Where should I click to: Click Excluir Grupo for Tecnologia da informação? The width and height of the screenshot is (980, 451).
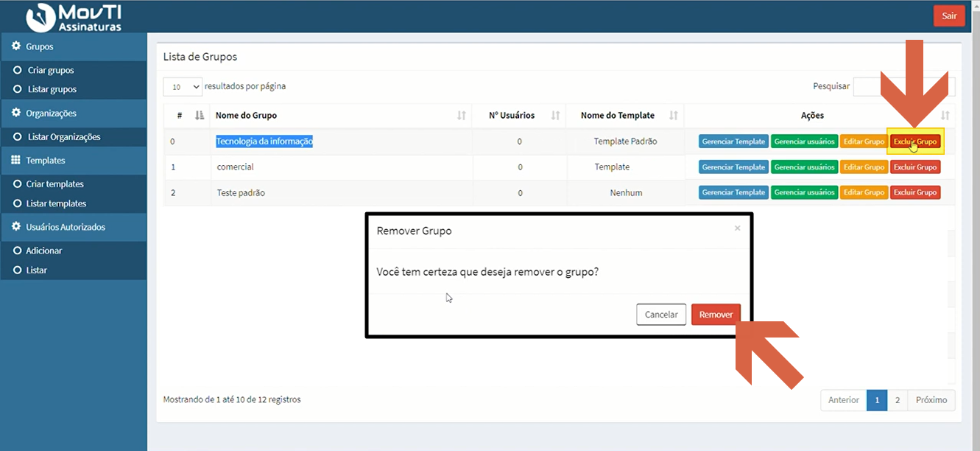[915, 141]
